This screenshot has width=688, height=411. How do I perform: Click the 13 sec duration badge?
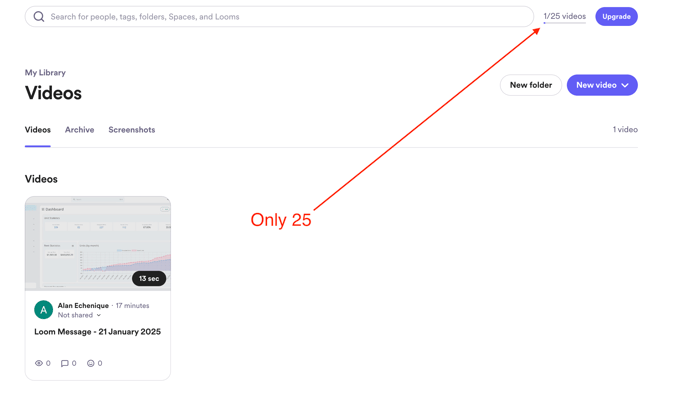149,279
